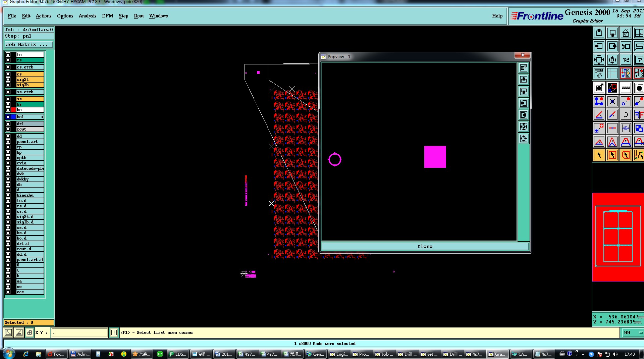Open the tools and palette settings icon

point(599,73)
